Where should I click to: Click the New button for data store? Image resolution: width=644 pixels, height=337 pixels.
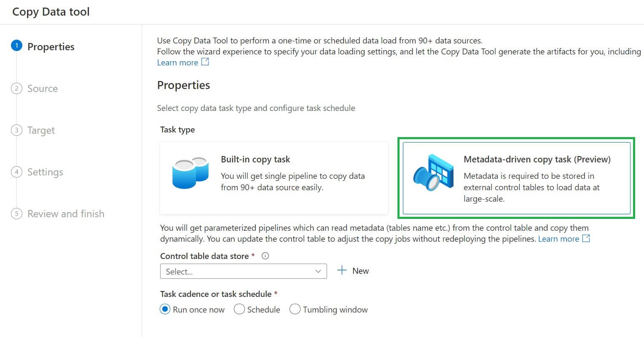coord(360,271)
